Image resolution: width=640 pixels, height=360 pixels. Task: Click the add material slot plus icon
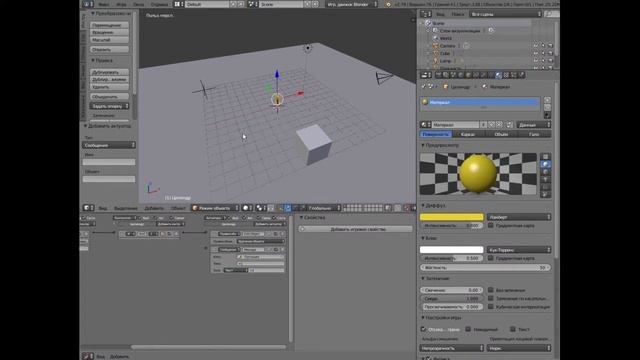547,100
